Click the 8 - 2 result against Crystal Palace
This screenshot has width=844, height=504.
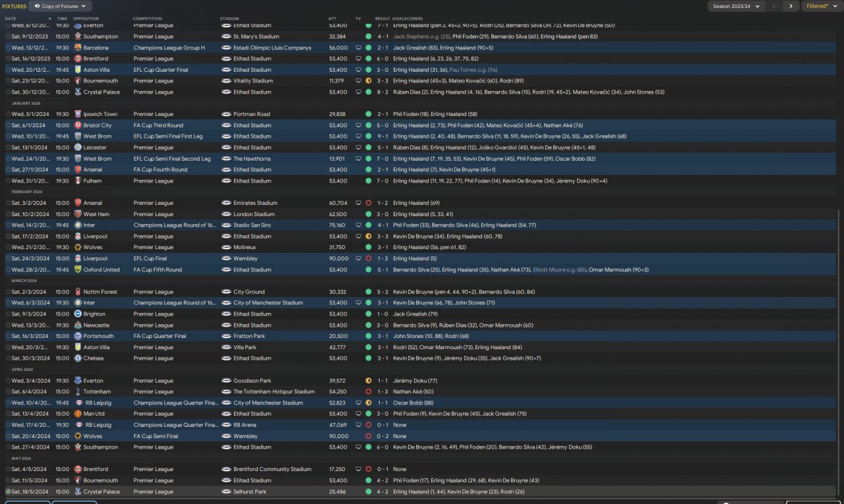[x=383, y=92]
